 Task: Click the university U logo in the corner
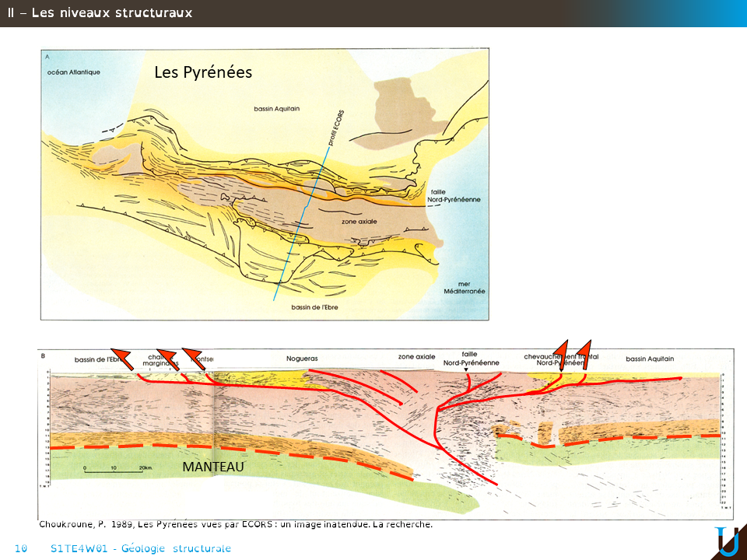[728, 541]
